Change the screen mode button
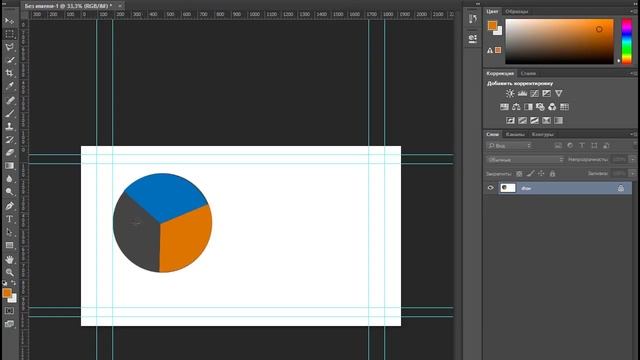This screenshot has width=640, height=360. click(x=9, y=324)
